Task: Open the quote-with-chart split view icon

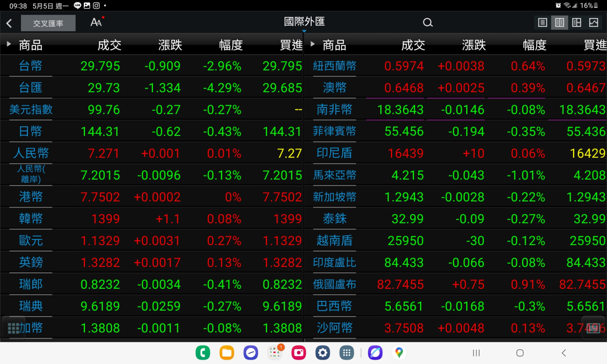Action: tap(577, 22)
